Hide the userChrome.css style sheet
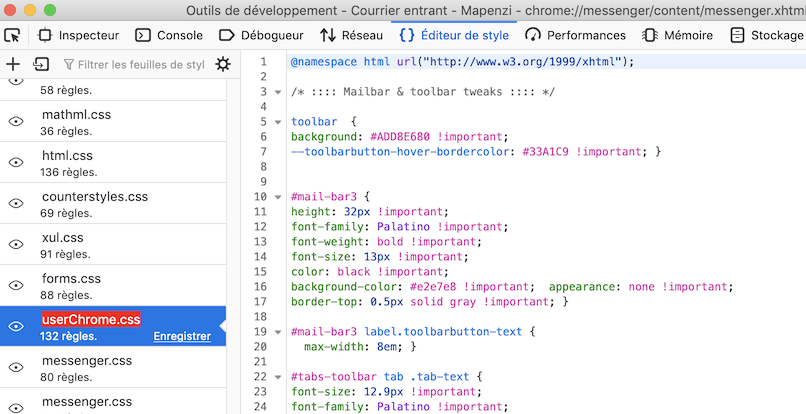Screen dimensions: 806x414 pyautogui.click(x=16, y=326)
